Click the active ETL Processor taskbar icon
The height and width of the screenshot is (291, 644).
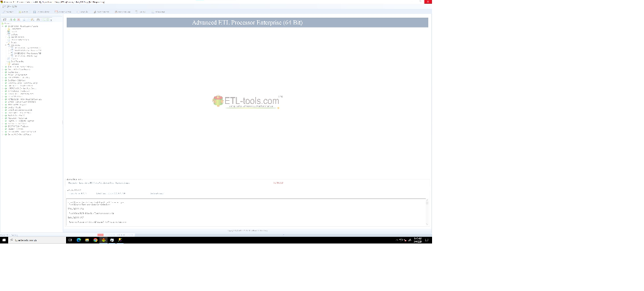[x=104, y=240]
